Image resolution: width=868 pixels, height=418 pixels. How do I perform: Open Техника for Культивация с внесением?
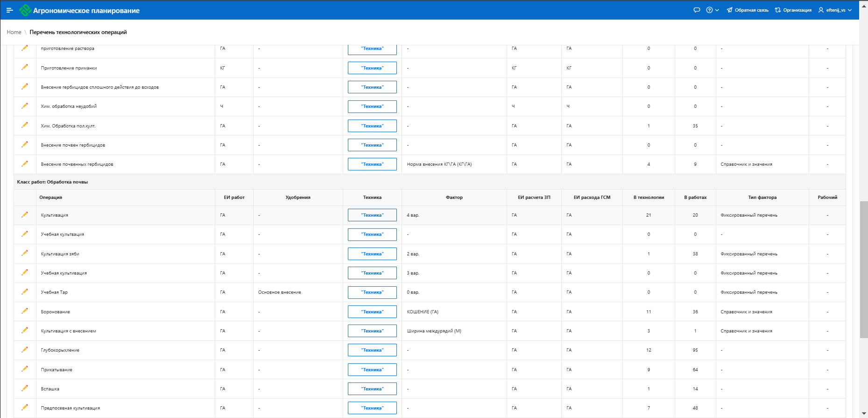[x=372, y=331]
